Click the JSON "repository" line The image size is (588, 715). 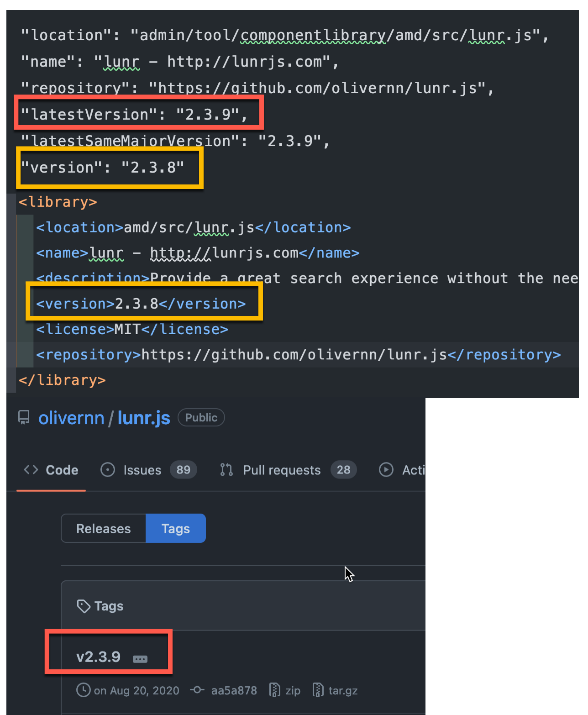pyautogui.click(x=258, y=88)
